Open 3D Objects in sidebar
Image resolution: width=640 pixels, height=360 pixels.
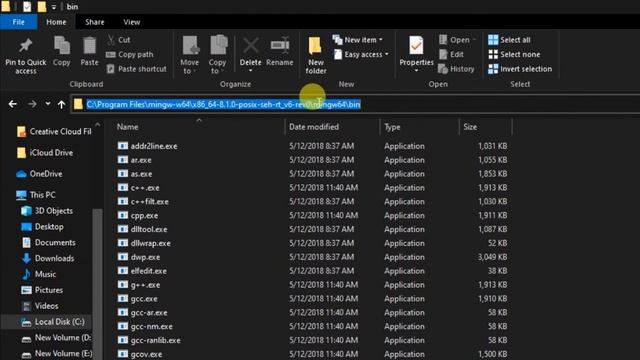(47, 211)
